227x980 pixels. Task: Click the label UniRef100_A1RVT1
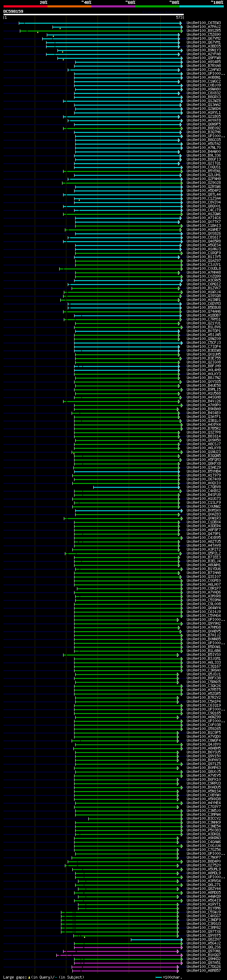[x=203, y=904]
